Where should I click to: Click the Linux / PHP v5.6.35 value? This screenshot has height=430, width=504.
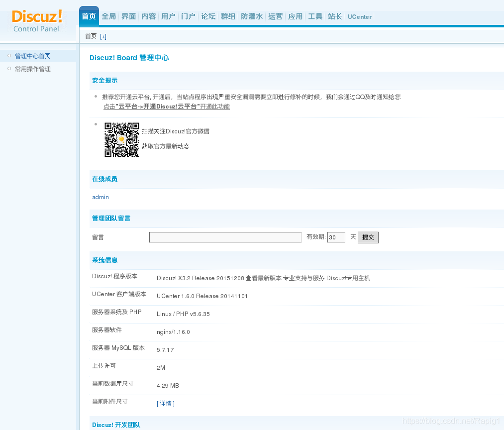[x=183, y=314]
